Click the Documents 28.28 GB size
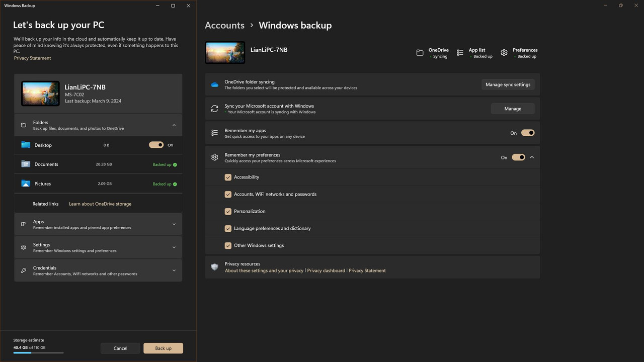 point(104,164)
